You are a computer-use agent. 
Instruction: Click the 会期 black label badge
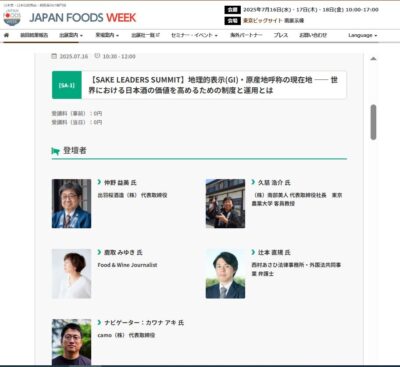coord(232,10)
